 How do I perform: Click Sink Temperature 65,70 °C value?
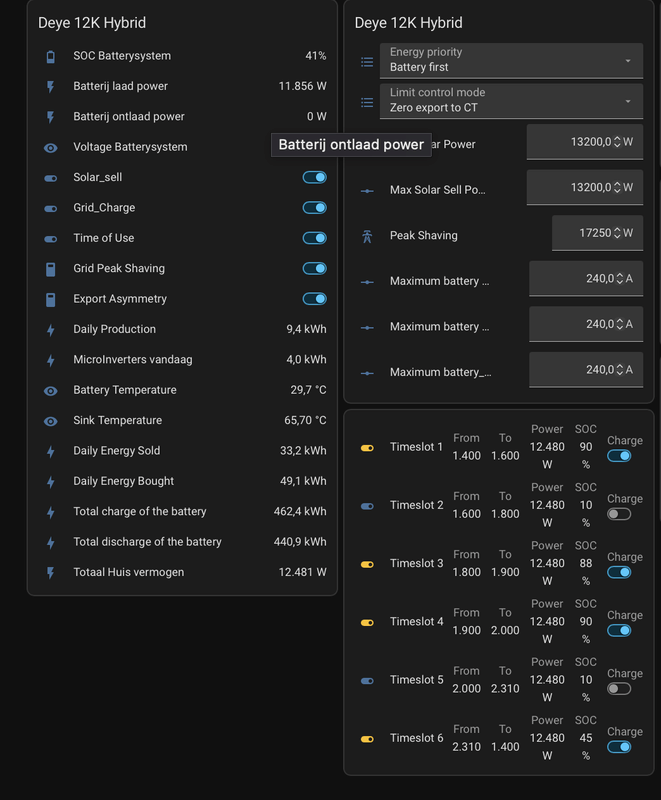tap(305, 420)
